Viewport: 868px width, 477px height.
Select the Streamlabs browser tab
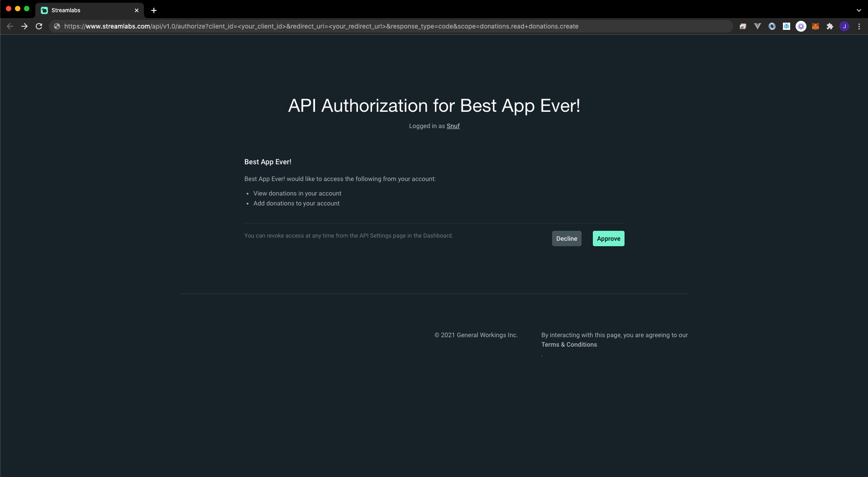(x=90, y=10)
